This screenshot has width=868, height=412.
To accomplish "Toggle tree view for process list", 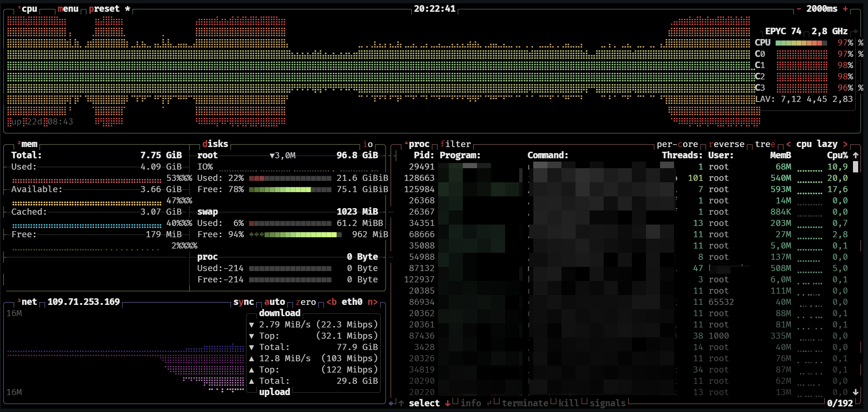I will [x=765, y=144].
